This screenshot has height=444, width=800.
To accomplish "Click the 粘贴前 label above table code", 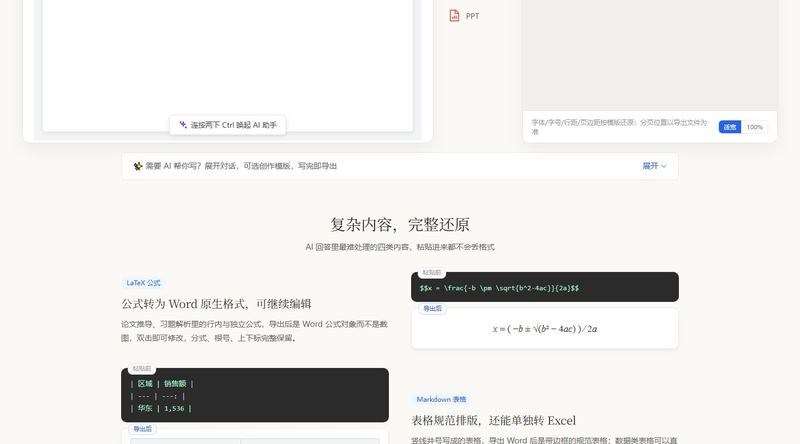I will point(142,368).
